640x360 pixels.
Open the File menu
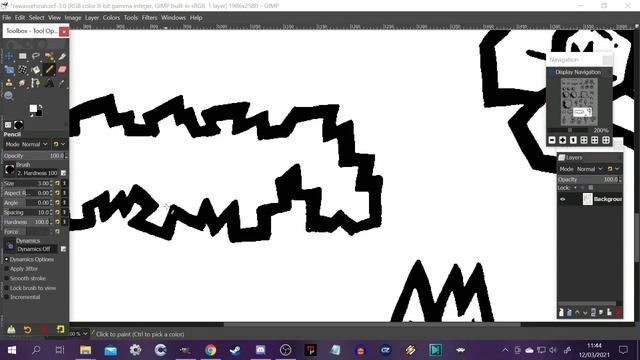7,18
